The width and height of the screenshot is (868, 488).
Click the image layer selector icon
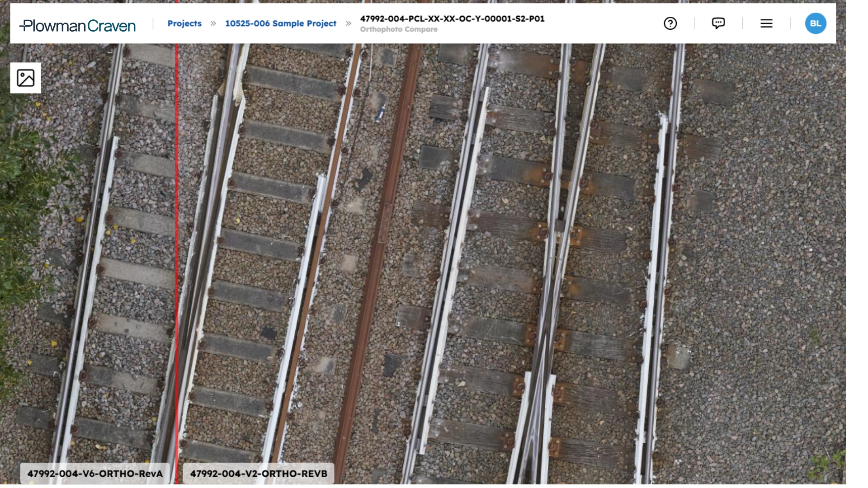(x=26, y=78)
